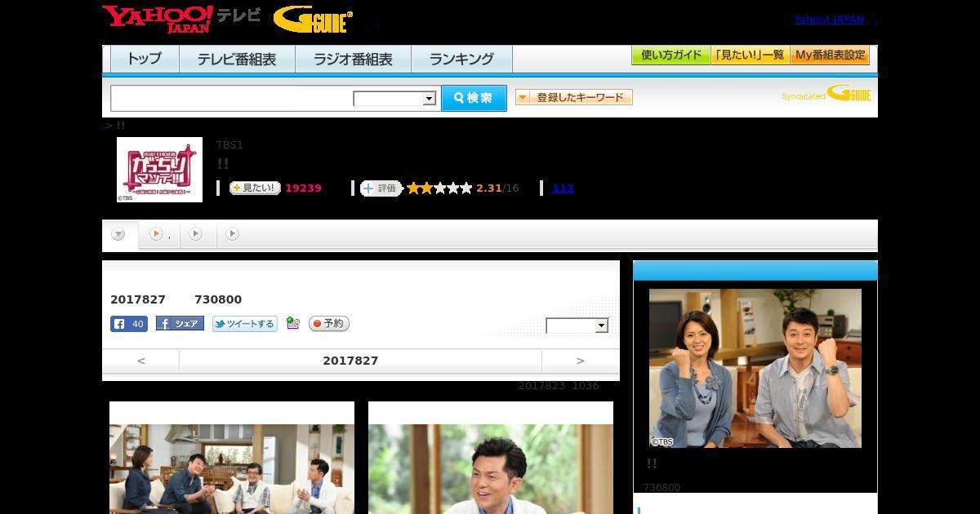Click the add-to-calendar icon
This screenshot has height=514, width=980.
[x=293, y=324]
